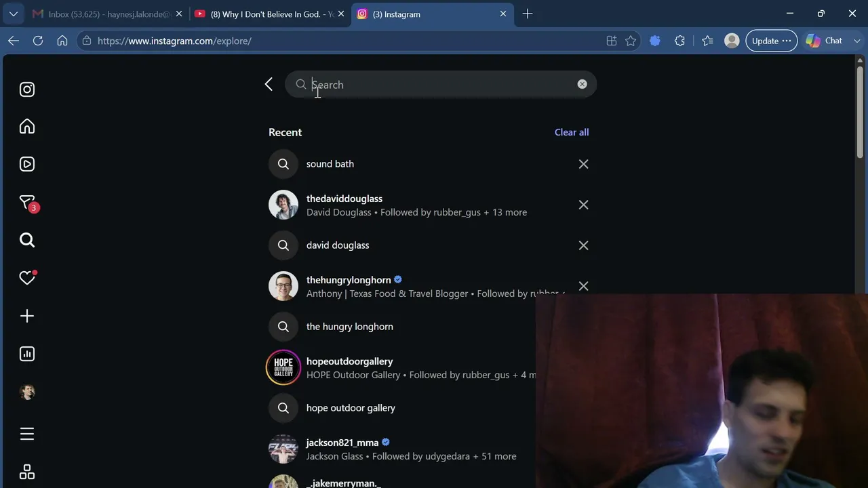Bookmark this page with star icon
Viewport: 868px width, 488px height.
tap(631, 41)
